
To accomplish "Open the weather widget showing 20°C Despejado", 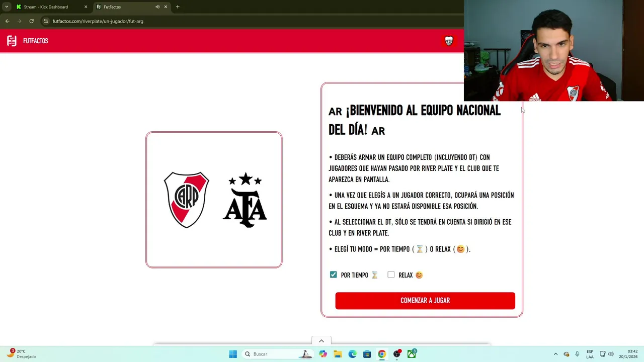I will 22,354.
